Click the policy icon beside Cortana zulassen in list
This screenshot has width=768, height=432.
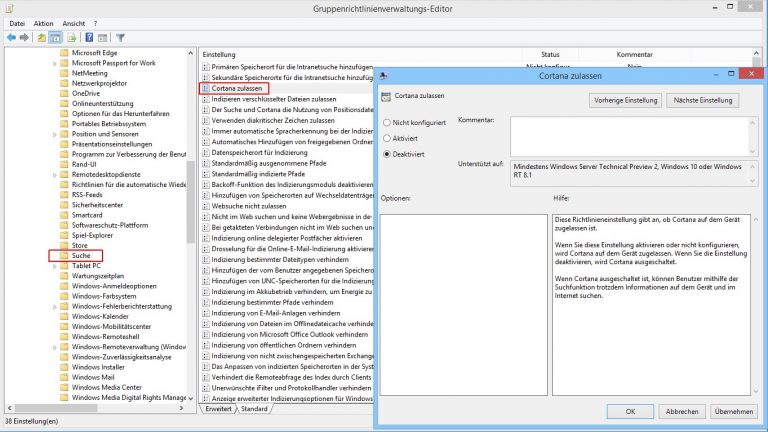click(x=206, y=89)
